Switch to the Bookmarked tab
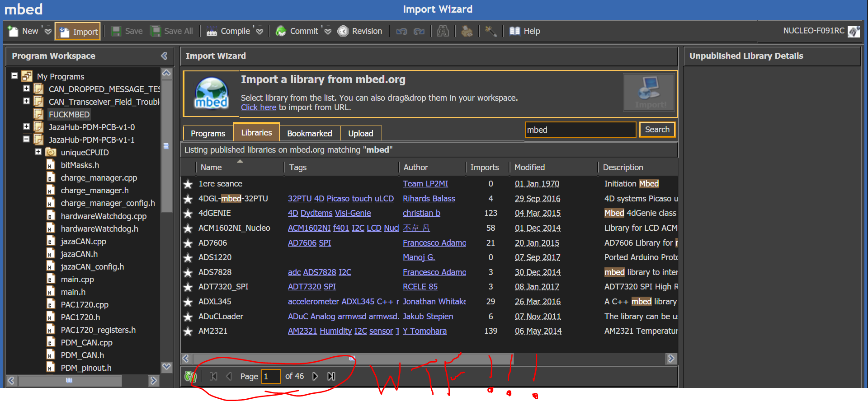The height and width of the screenshot is (401, 868). click(309, 133)
